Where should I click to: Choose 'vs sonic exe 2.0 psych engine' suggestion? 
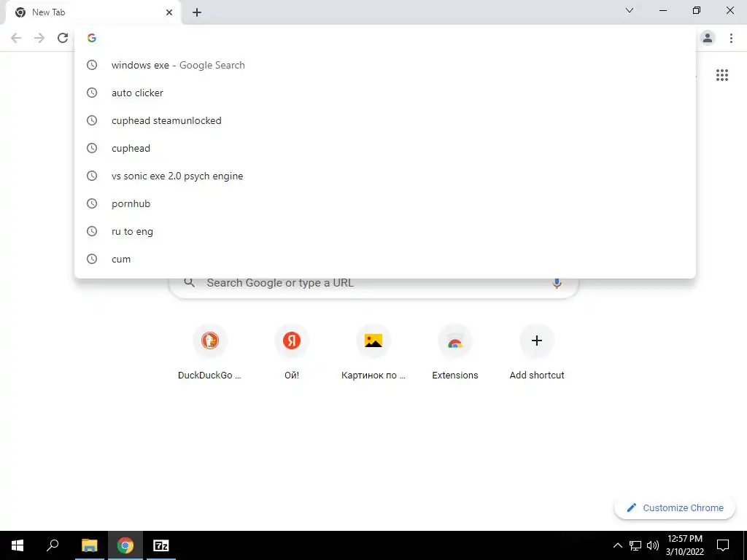click(385, 176)
